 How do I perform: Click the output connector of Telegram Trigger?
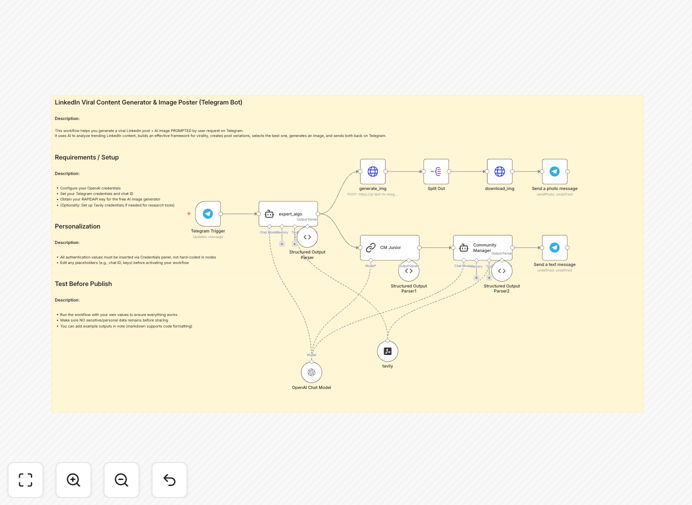[x=221, y=214]
